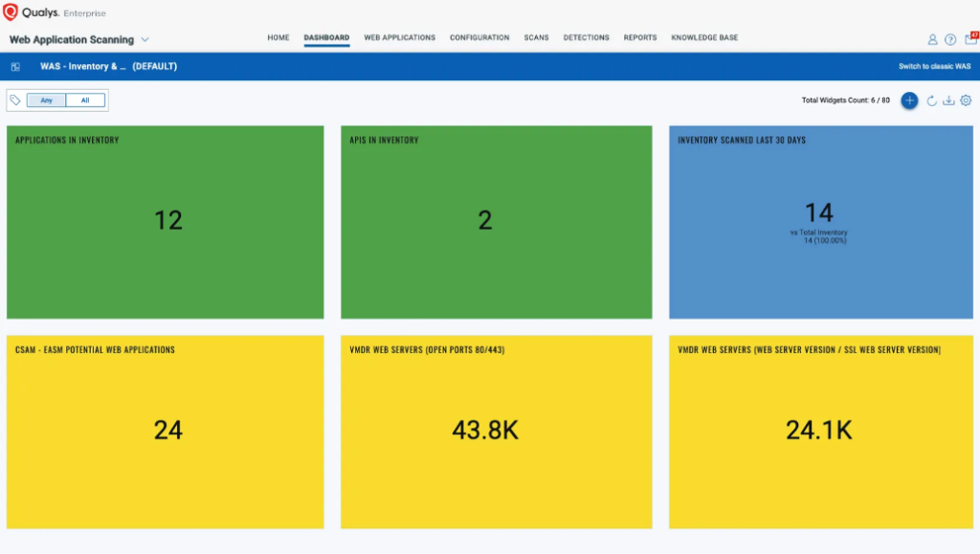Open dashboard settings gear

[x=966, y=100]
